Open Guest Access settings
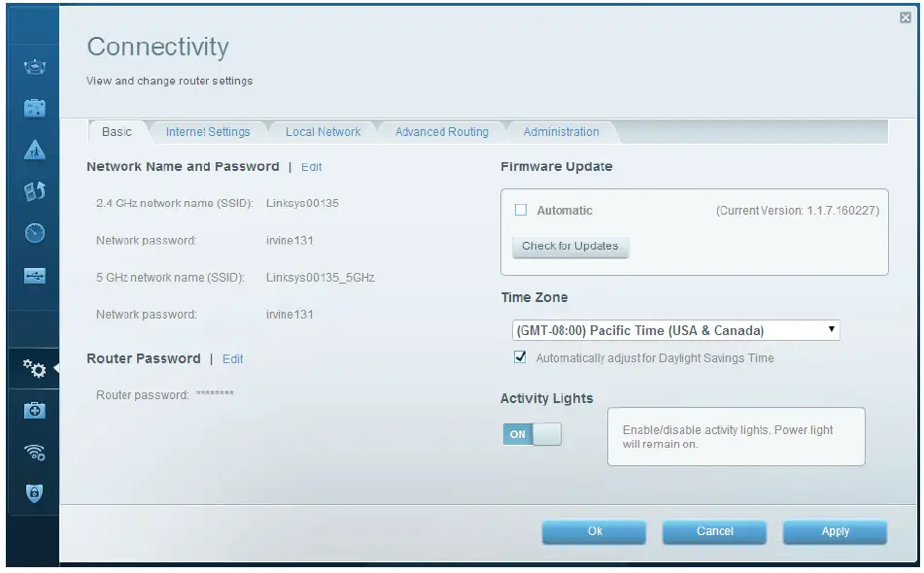 point(33,107)
